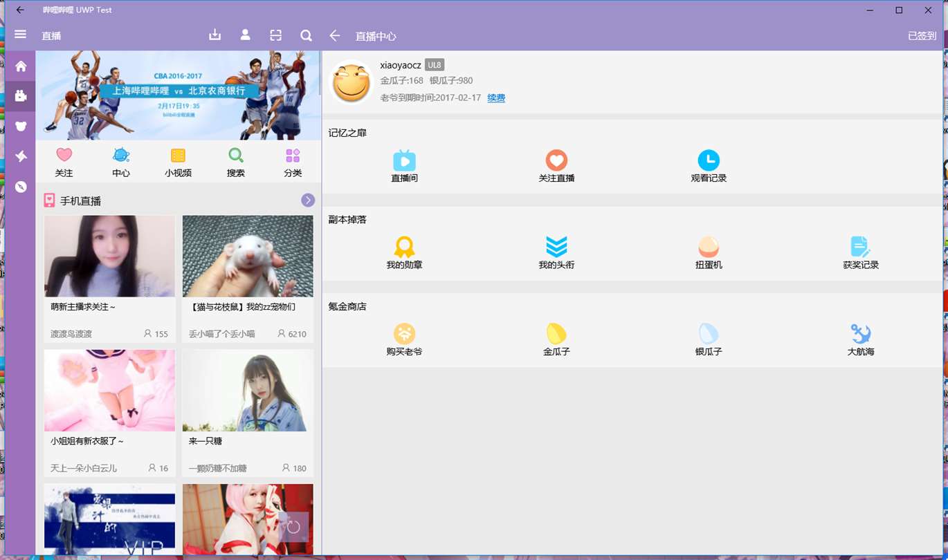The height and width of the screenshot is (560, 948).
Task: Go to Home in the sidebar
Action: (x=21, y=66)
